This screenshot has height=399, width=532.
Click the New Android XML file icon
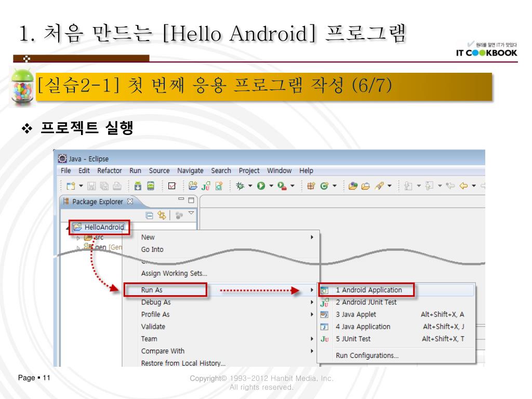219,186
